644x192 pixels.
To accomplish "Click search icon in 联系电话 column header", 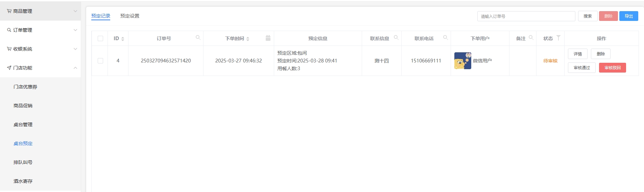I will [x=445, y=37].
